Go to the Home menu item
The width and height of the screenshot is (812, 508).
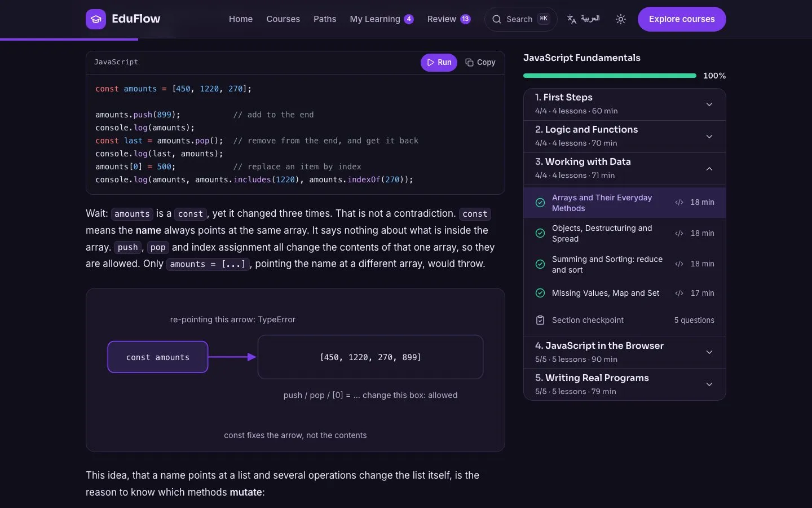(241, 19)
